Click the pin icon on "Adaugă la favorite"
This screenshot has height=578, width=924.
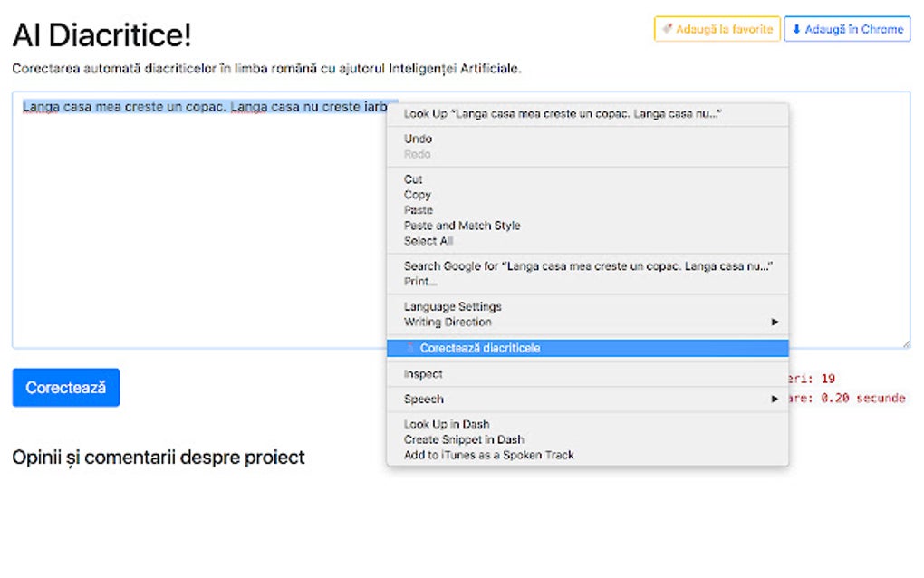click(668, 29)
